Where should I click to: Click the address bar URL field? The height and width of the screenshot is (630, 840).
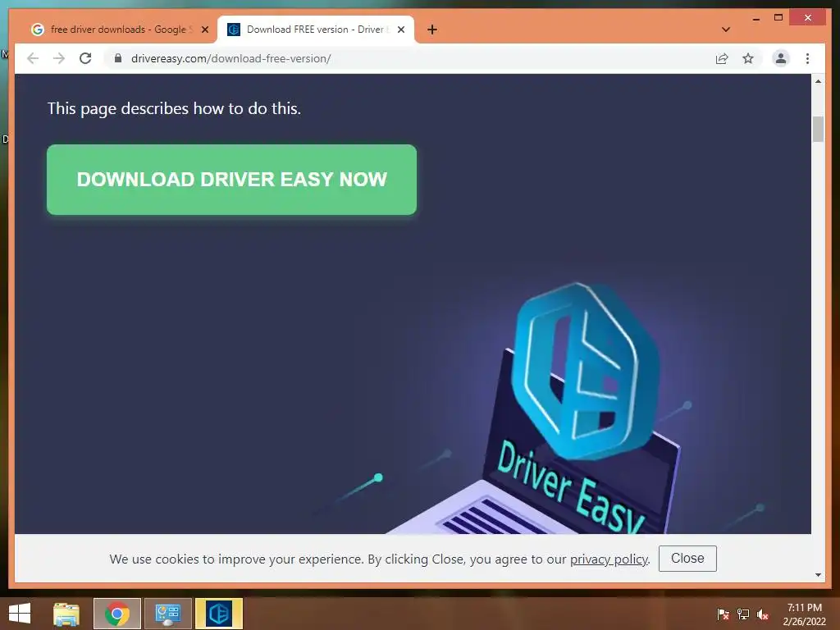pyautogui.click(x=407, y=58)
